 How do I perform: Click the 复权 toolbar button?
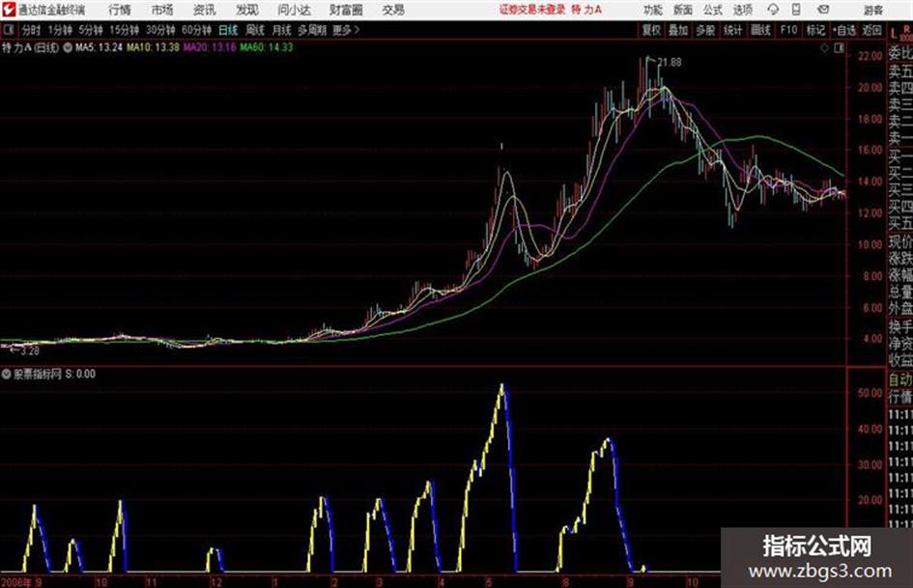pyautogui.click(x=651, y=30)
